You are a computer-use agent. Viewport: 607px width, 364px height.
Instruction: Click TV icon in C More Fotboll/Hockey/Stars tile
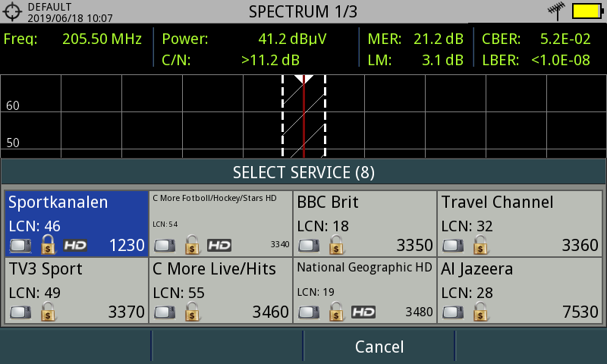[x=165, y=246]
